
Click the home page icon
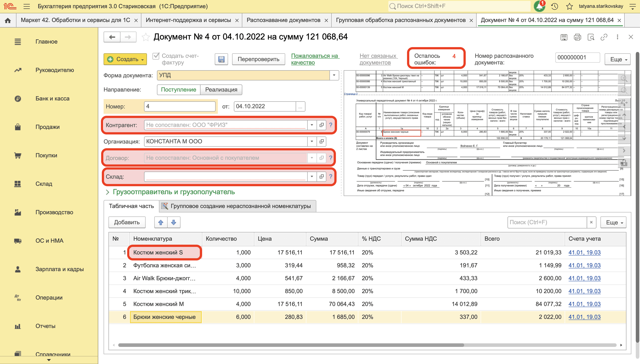click(x=8, y=20)
